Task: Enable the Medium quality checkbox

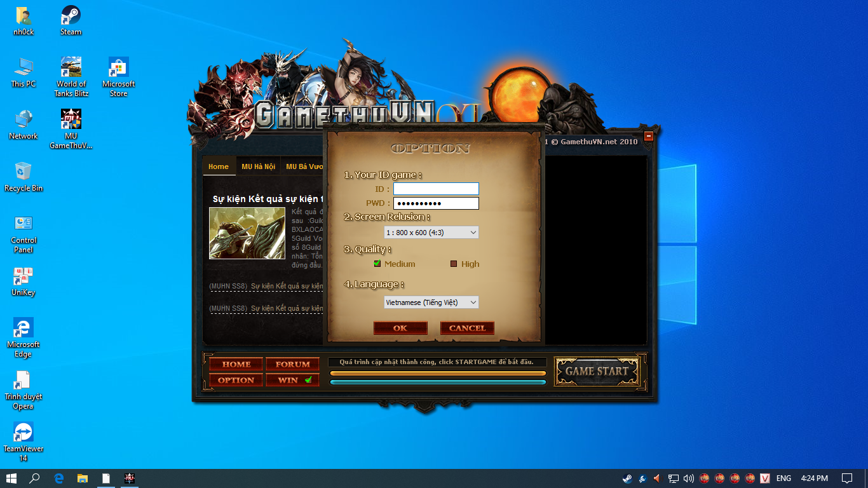Action: pos(377,264)
